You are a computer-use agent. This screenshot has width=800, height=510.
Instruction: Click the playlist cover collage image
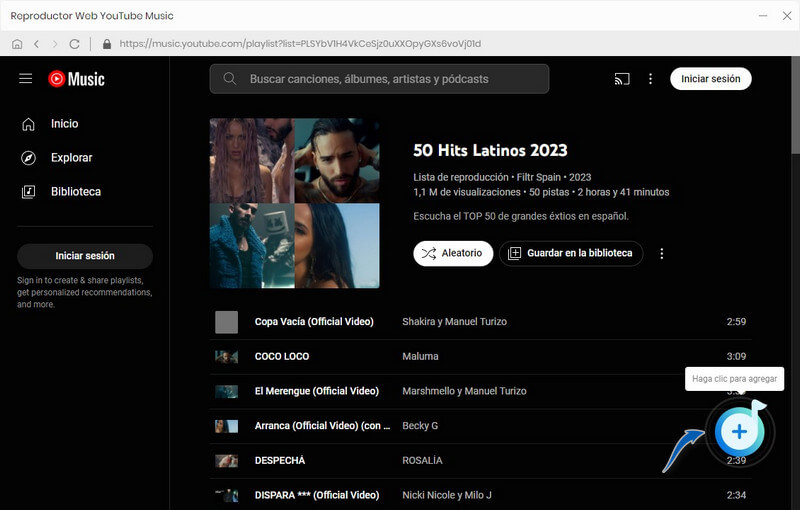294,203
